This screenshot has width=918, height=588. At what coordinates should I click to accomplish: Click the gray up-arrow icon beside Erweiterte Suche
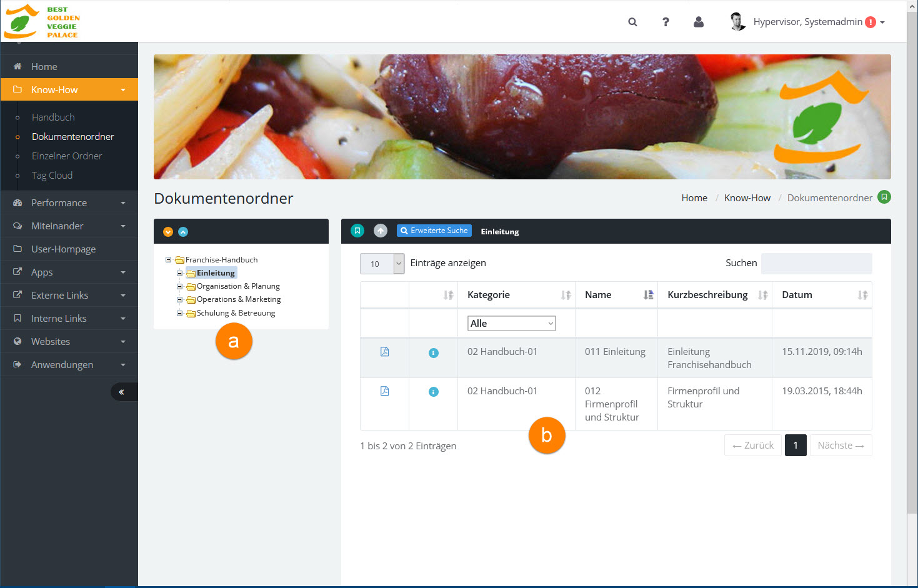click(x=380, y=231)
